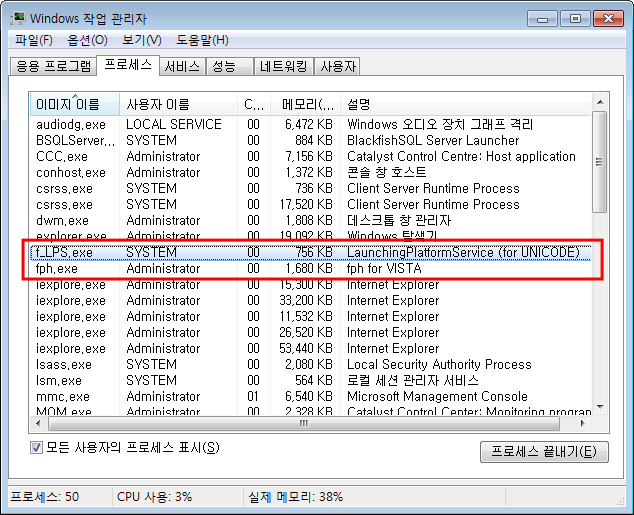Maximize the Task Manager window

pos(575,19)
